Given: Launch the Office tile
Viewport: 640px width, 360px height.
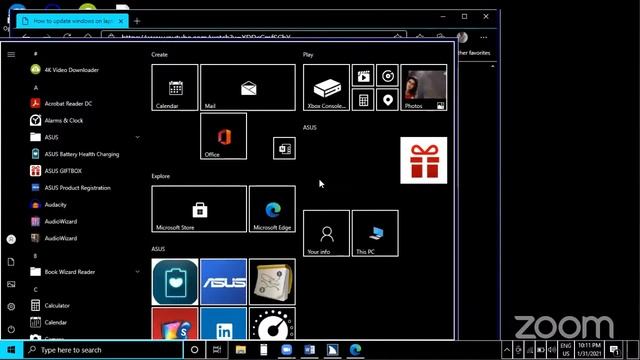Looking at the screenshot, I should 223,136.
